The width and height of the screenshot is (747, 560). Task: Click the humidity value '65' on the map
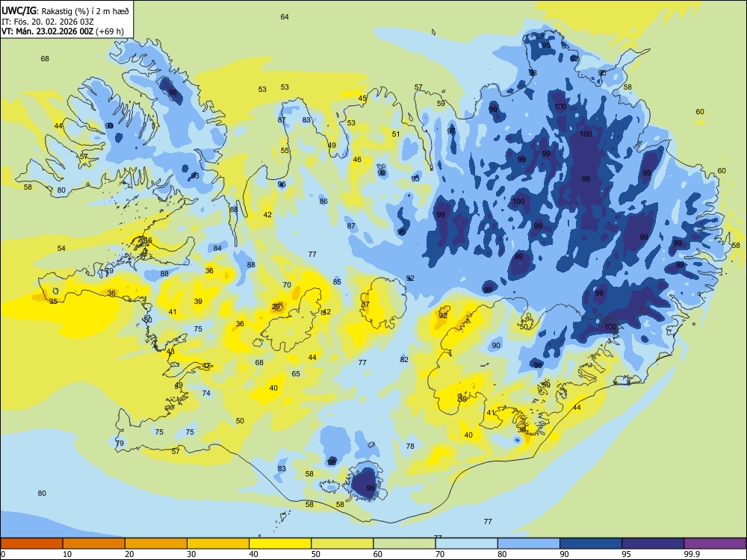pyautogui.click(x=296, y=374)
